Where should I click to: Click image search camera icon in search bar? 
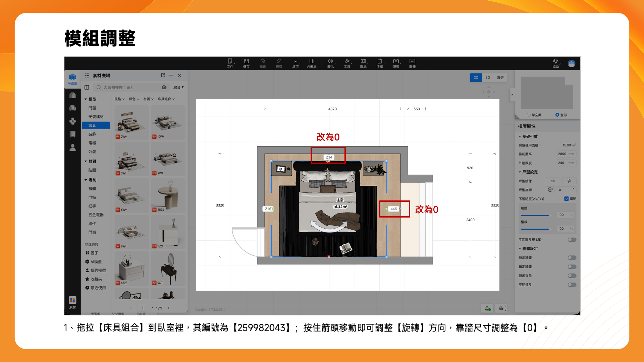tap(164, 87)
